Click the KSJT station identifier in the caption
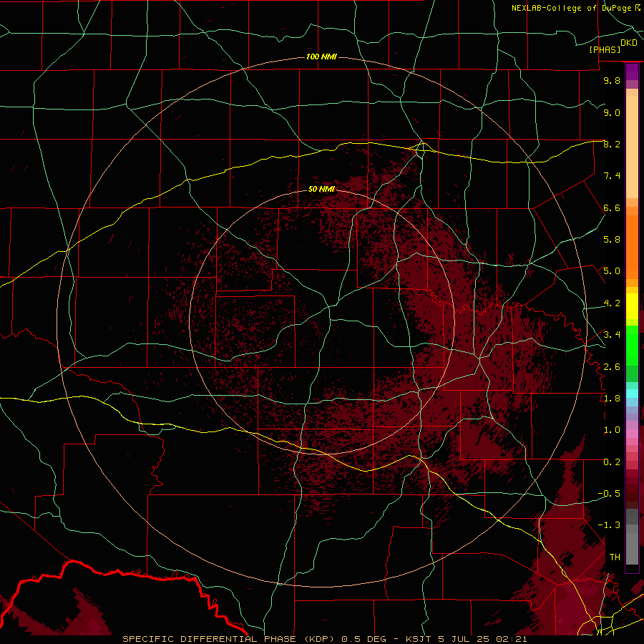This screenshot has width=644, height=644. coord(419,639)
